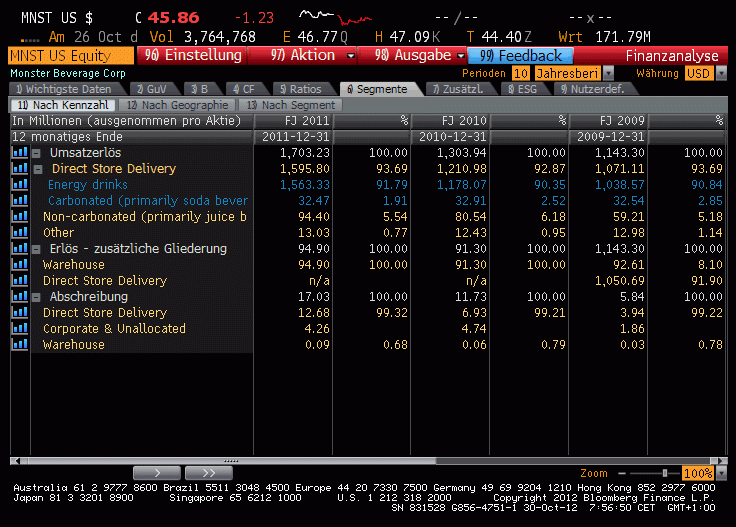The height and width of the screenshot is (527, 736).
Task: Open chart icon for Direct Store Delivery 12.68 row
Action: pyautogui.click(x=20, y=313)
